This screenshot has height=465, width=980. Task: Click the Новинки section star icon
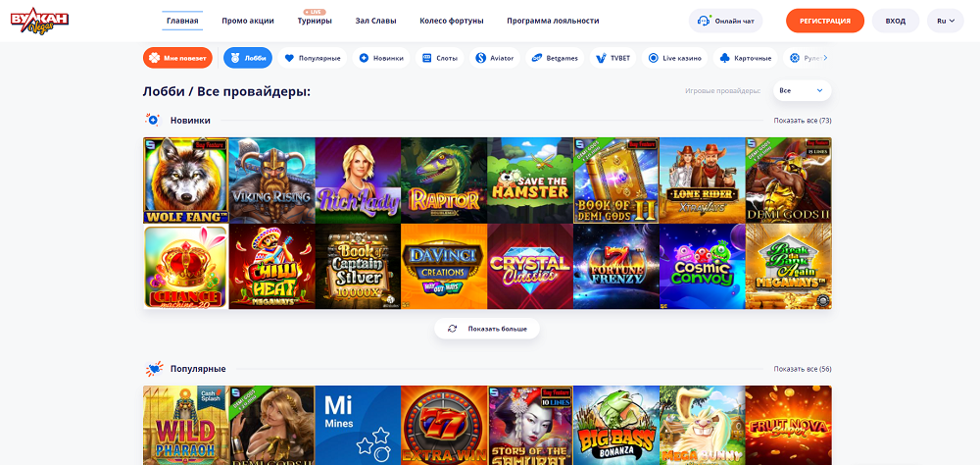(x=153, y=120)
